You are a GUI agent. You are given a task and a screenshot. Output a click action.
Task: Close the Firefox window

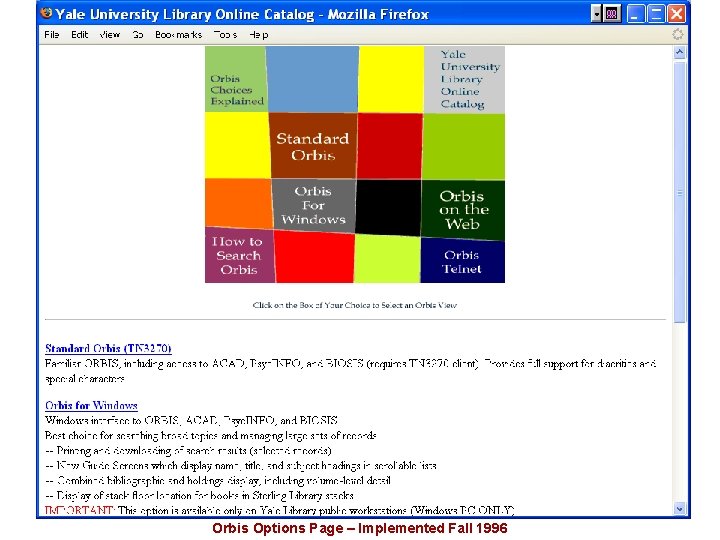[676, 14]
